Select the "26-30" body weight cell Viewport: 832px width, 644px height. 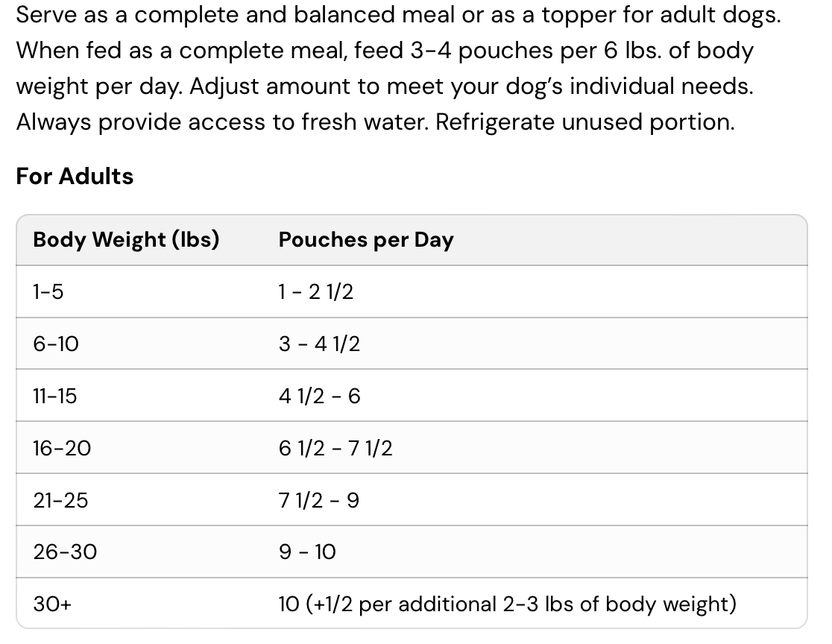65,552
